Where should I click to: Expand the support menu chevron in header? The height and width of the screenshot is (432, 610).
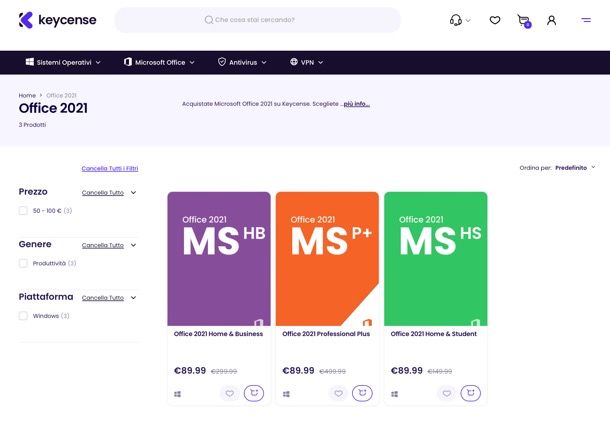click(468, 20)
